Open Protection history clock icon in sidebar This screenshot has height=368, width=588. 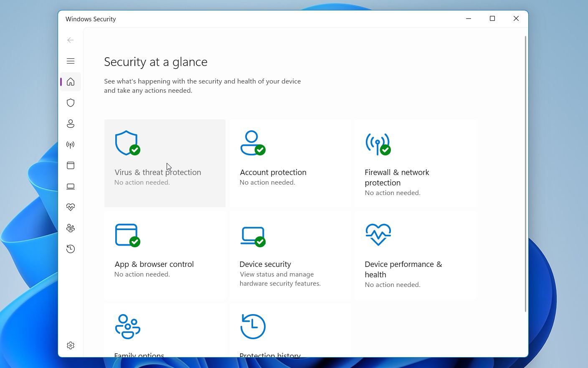[x=71, y=249]
